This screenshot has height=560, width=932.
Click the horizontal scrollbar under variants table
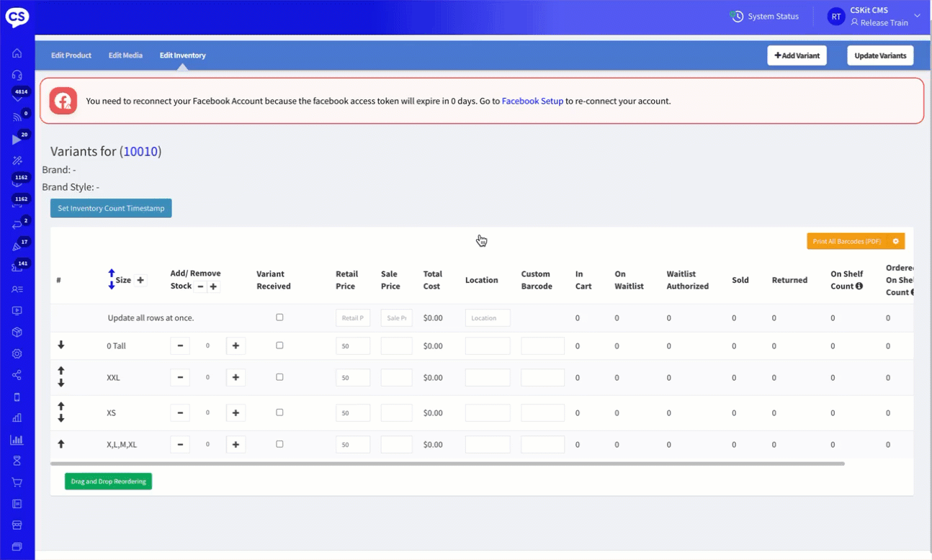coord(447,464)
